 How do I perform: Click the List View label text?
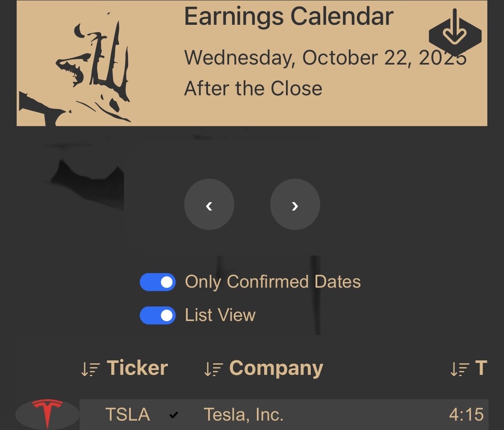click(x=220, y=315)
